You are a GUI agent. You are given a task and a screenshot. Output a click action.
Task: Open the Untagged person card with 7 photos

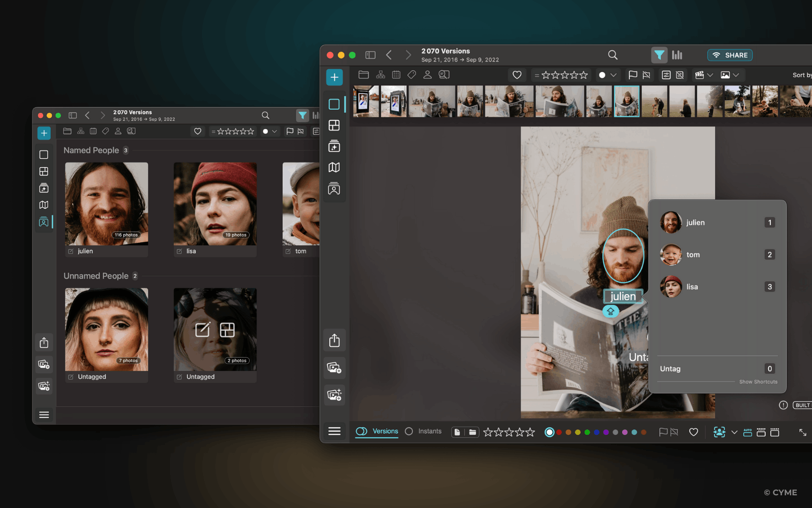click(x=107, y=335)
